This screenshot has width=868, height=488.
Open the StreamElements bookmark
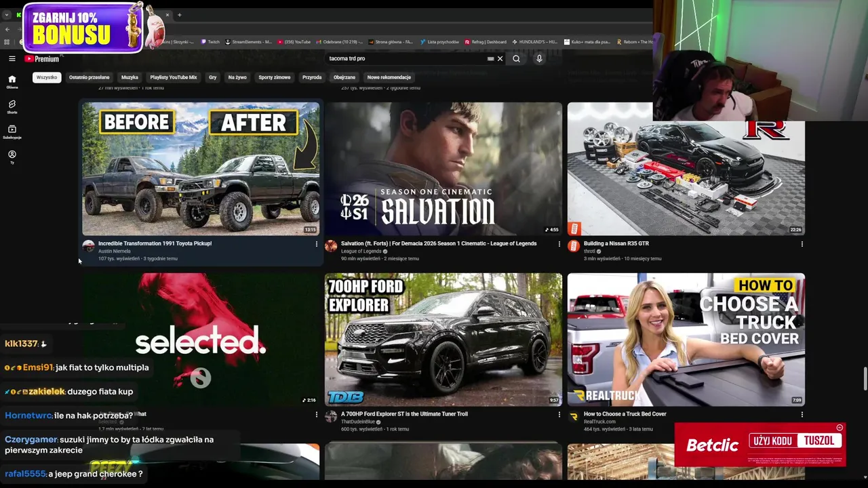(248, 42)
